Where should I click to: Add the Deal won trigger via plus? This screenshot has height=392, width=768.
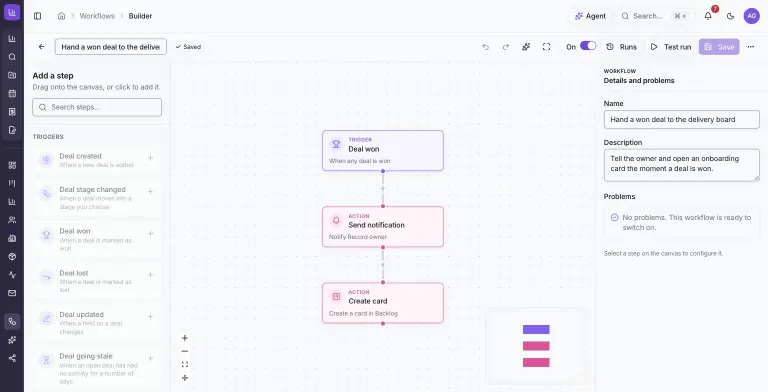pos(150,233)
